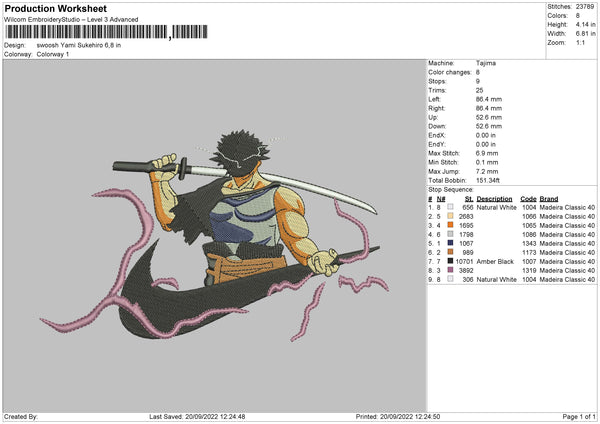Click the thread code '1066'
This screenshot has width=600, height=424.
pos(529,217)
